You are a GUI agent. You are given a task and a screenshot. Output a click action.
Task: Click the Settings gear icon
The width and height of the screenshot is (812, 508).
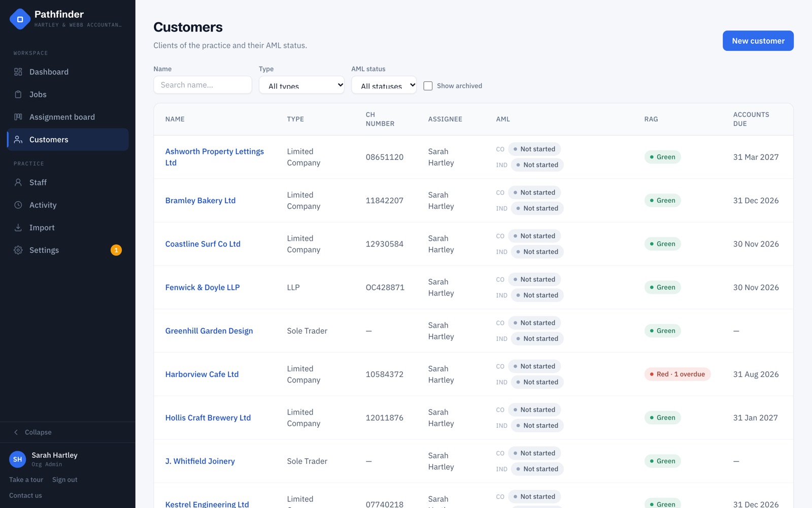coord(18,250)
